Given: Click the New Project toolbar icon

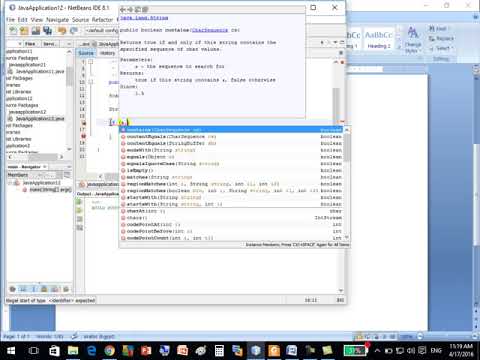Looking at the screenshot, I should pos(24,31).
